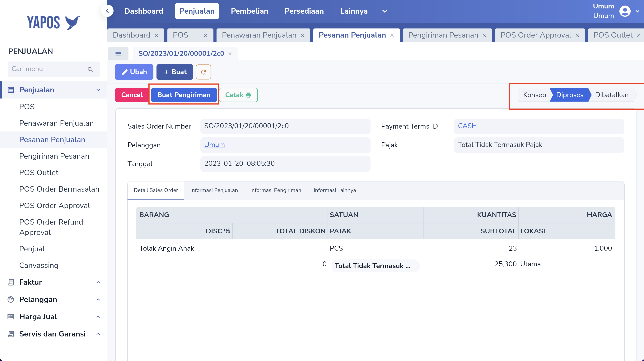Open the Umum customer link
This screenshot has height=361, width=644.
(214, 145)
